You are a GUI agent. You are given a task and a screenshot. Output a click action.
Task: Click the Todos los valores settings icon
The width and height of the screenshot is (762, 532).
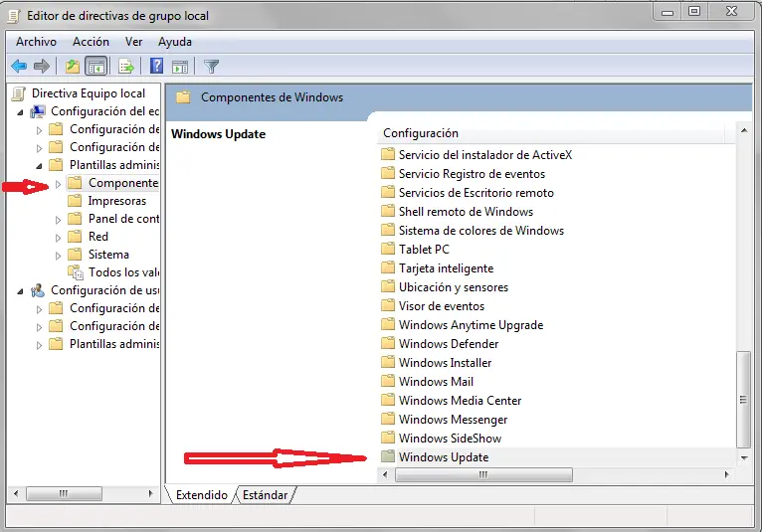coord(76,272)
